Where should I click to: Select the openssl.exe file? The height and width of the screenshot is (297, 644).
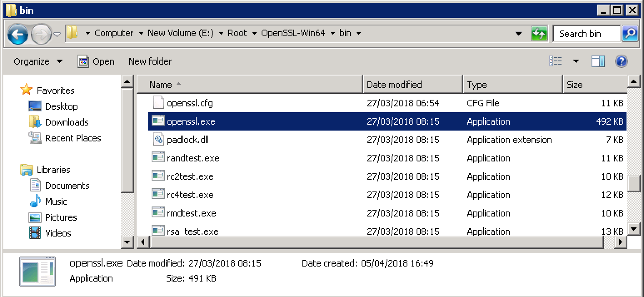click(387, 121)
